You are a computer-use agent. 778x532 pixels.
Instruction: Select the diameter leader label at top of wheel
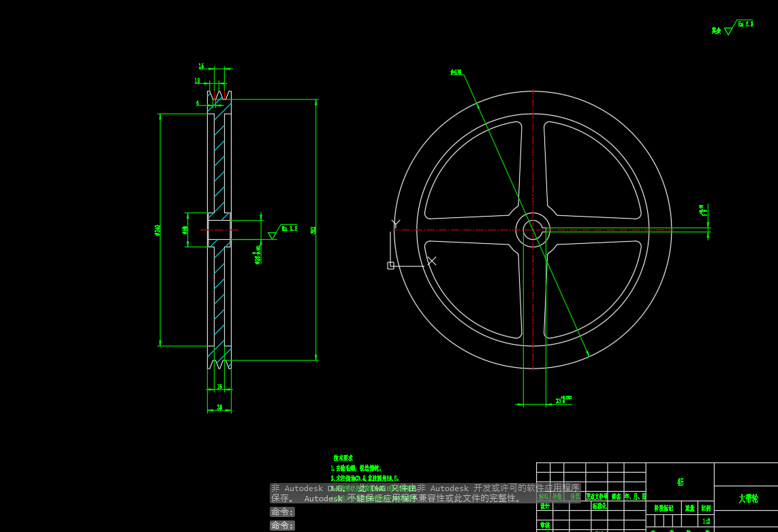456,72
